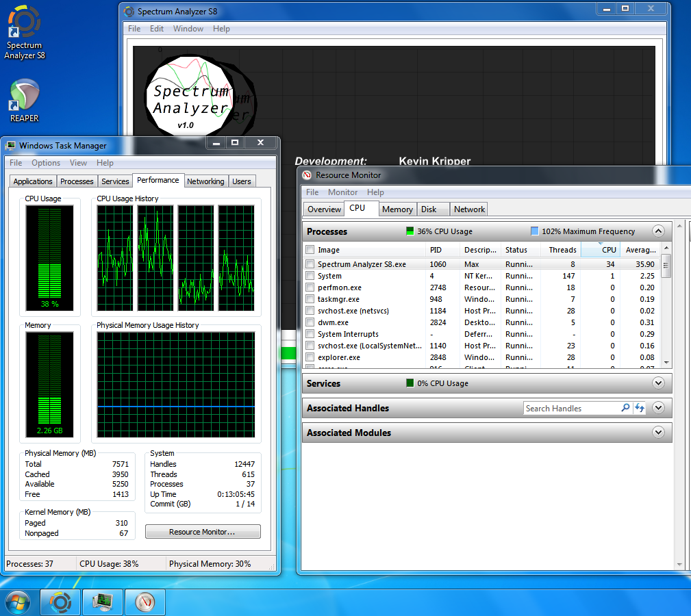The height and width of the screenshot is (616, 691).
Task: Select Spectrum Analyzer taskbar button
Action: [60, 602]
